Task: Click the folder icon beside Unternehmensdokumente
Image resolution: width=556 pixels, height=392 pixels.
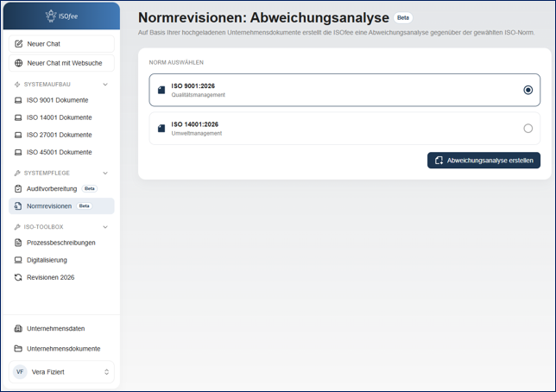Action: [x=18, y=349]
